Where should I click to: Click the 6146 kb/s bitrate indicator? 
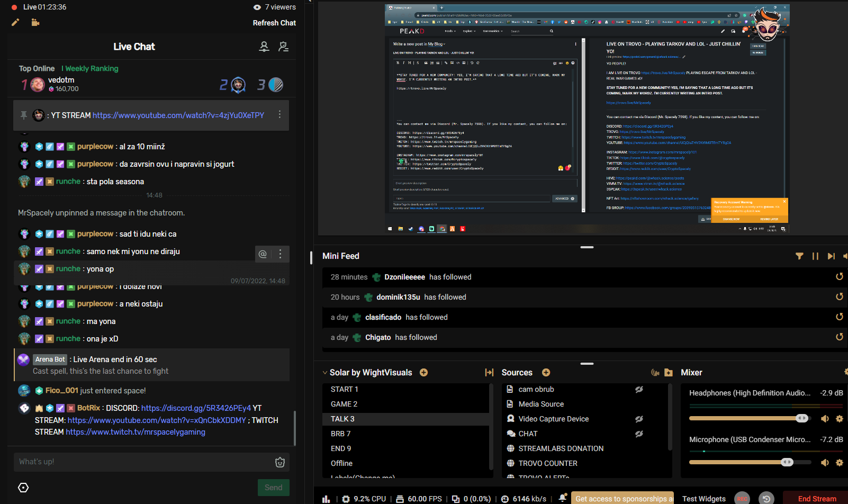pyautogui.click(x=524, y=499)
